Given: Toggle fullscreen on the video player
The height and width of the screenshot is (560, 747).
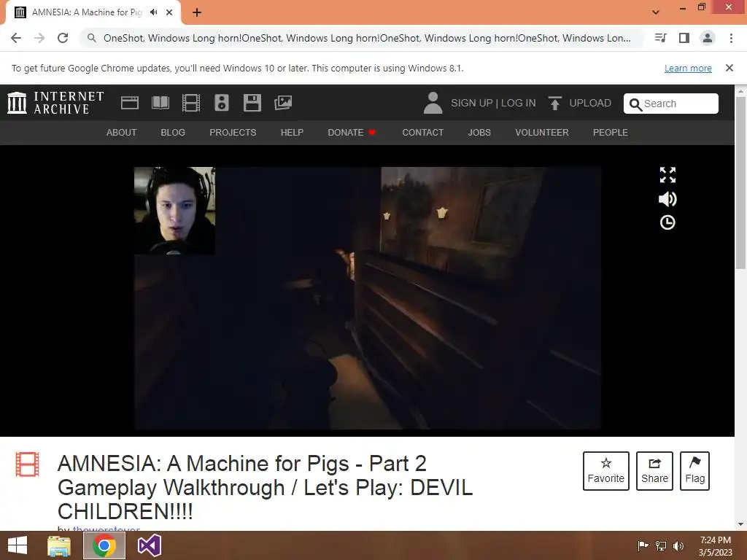Looking at the screenshot, I should pyautogui.click(x=667, y=175).
